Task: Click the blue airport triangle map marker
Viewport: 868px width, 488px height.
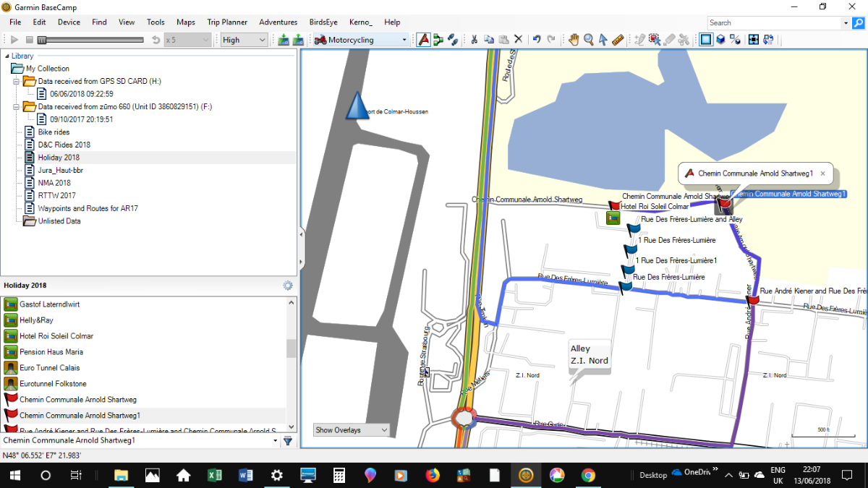Action: click(357, 106)
